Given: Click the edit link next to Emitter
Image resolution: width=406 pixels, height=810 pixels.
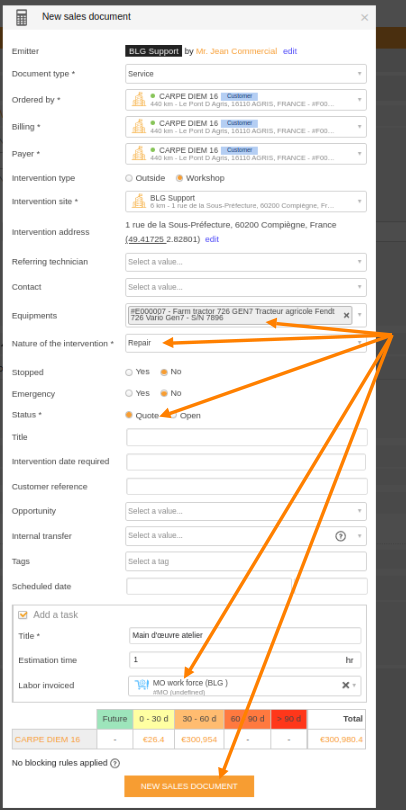Looking at the screenshot, I should coord(290,51).
